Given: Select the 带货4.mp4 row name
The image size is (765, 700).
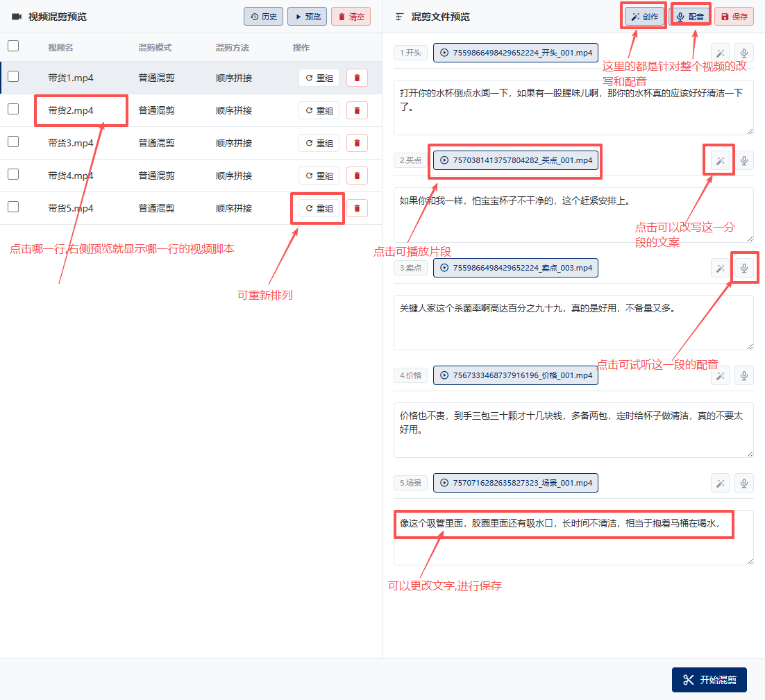Looking at the screenshot, I should [x=71, y=176].
